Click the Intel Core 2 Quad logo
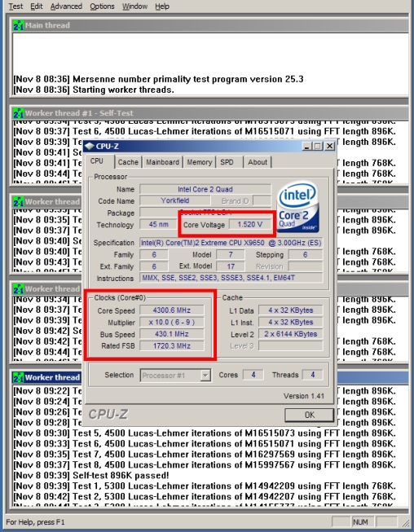The width and height of the screenshot is (414, 532). click(298, 207)
